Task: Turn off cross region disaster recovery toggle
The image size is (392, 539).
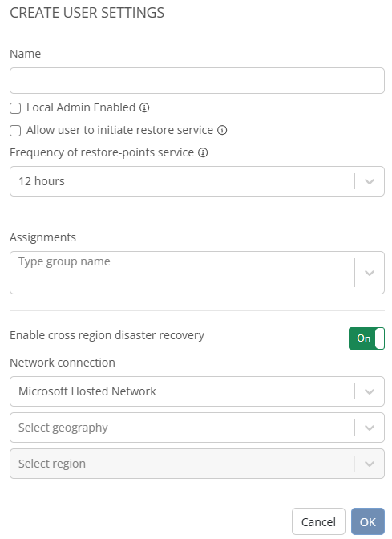Action: 366,338
